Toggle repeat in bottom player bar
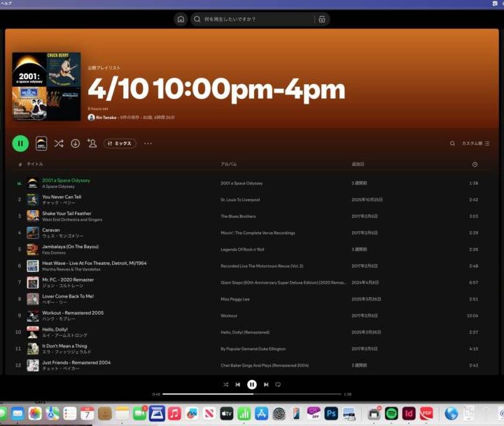This screenshot has width=504, height=426. [278, 385]
